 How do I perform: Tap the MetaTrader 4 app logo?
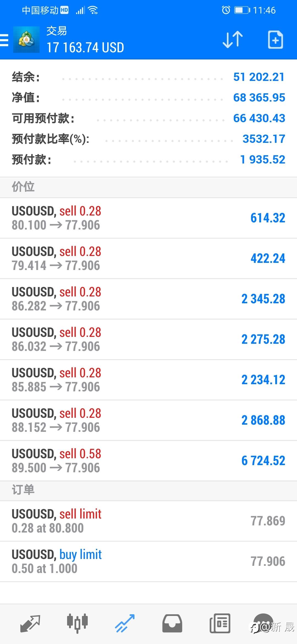tap(26, 40)
